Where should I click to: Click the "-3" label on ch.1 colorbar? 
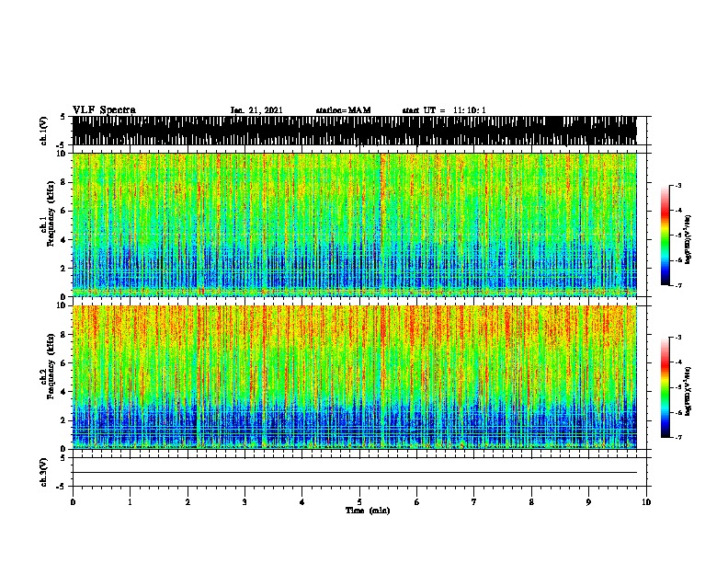[x=678, y=186]
